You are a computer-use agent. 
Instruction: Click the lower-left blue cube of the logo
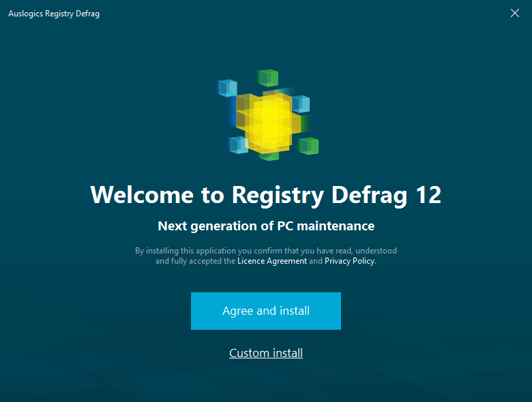tap(239, 144)
